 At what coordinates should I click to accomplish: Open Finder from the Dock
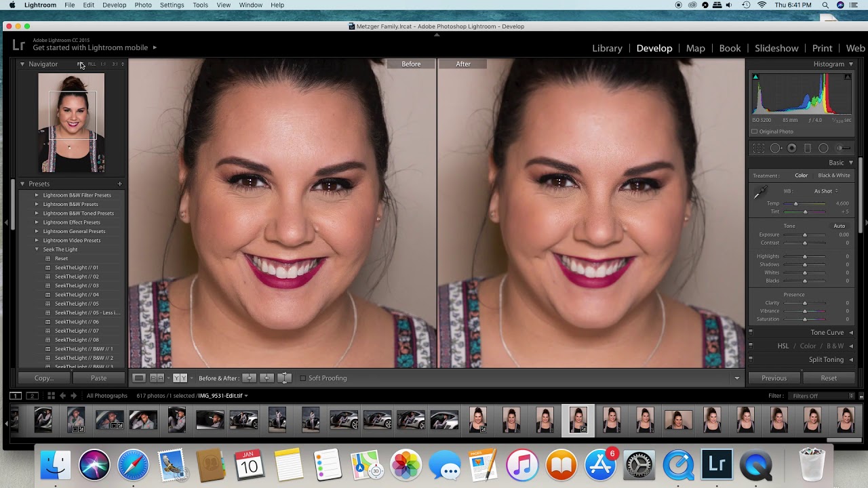(56, 465)
